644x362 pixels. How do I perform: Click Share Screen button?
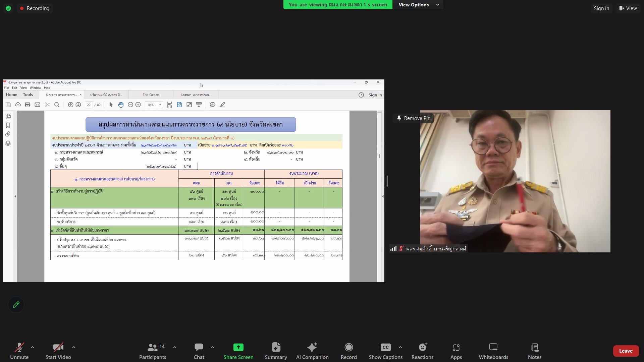coord(238,351)
